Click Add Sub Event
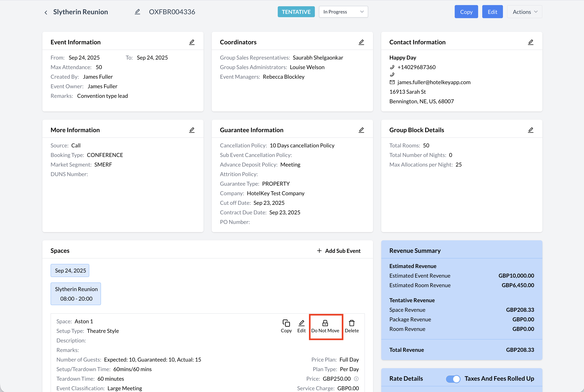Viewport: 584px width, 392px height. coord(339,251)
